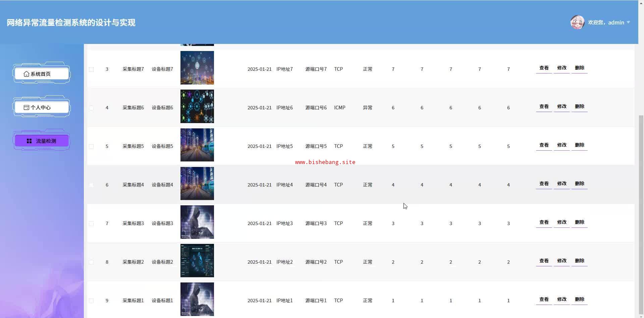Open the 欢迎您，admin account menu
This screenshot has width=644, height=318.
(x=606, y=22)
